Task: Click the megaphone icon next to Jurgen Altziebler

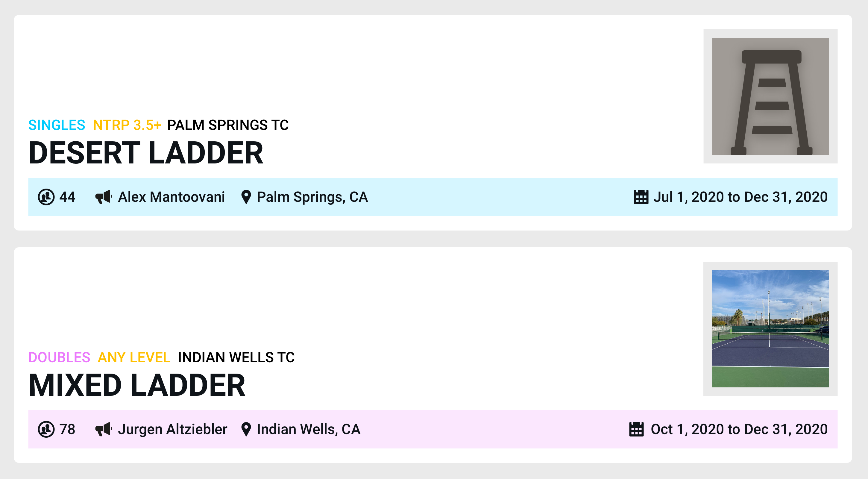Action: pos(104,429)
